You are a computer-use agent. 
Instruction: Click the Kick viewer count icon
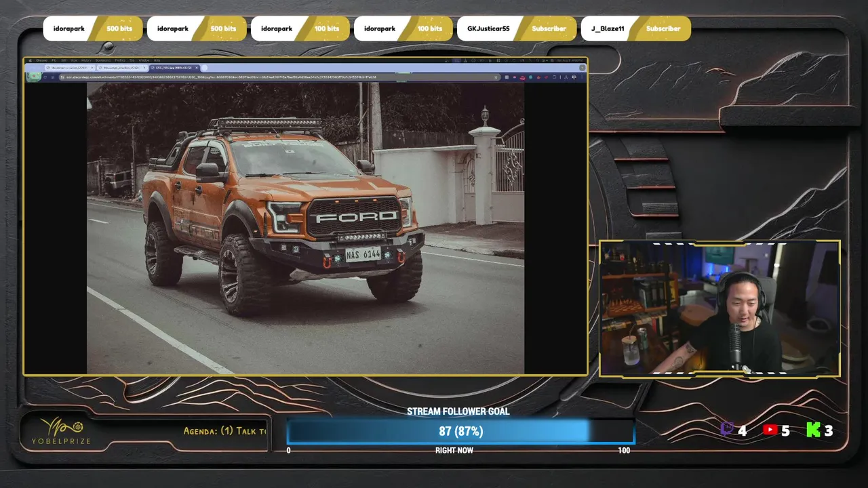tap(813, 430)
